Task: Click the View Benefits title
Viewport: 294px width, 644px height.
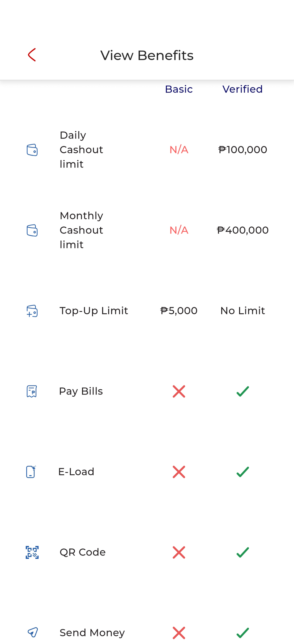Action: click(x=147, y=55)
